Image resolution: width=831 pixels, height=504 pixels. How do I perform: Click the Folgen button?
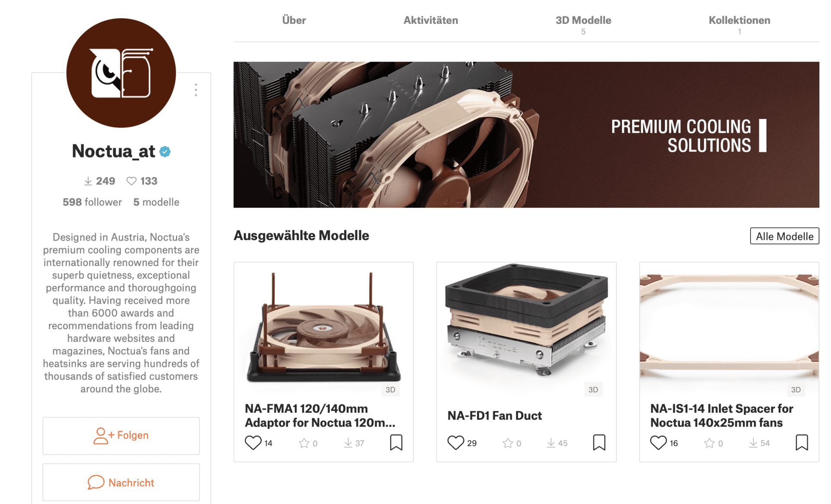(x=121, y=436)
